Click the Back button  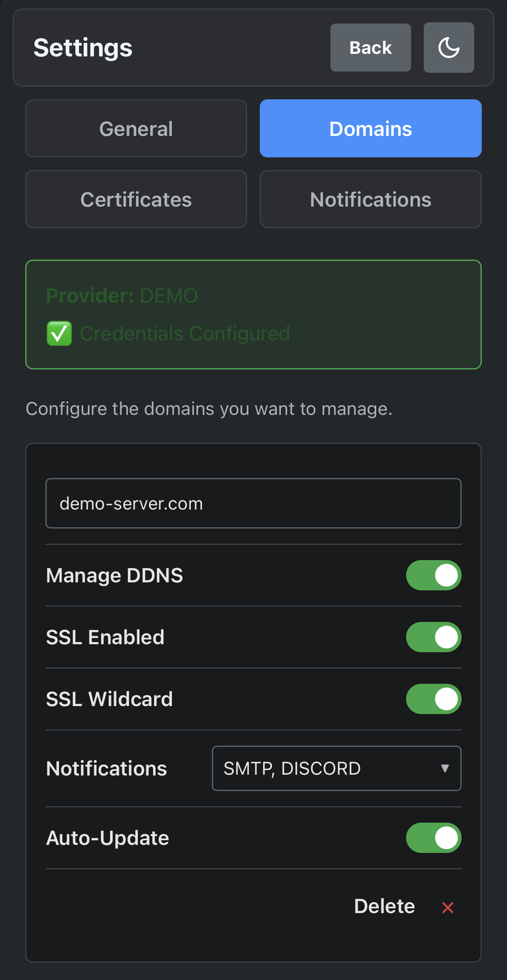[x=371, y=48]
